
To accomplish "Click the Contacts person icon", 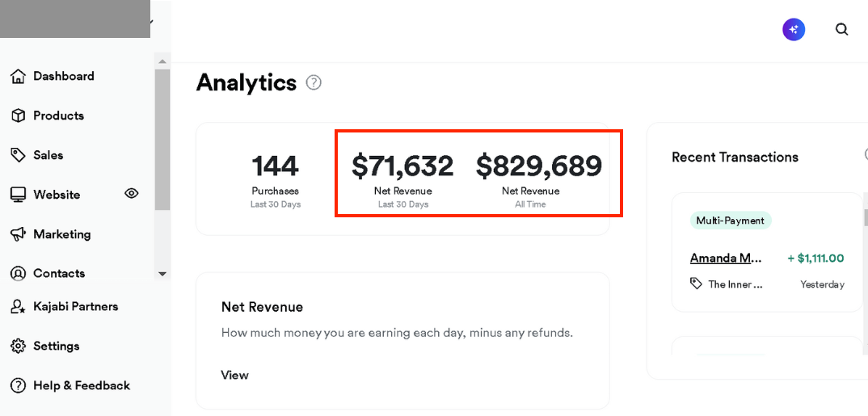I will click(x=18, y=274).
